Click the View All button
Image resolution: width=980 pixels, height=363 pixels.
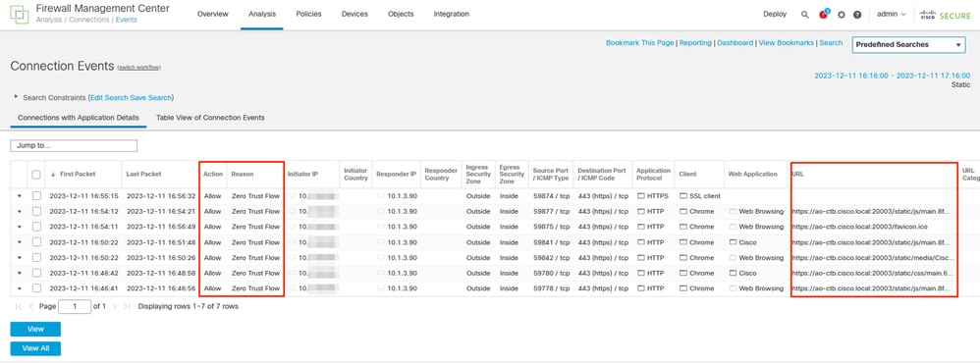35,348
